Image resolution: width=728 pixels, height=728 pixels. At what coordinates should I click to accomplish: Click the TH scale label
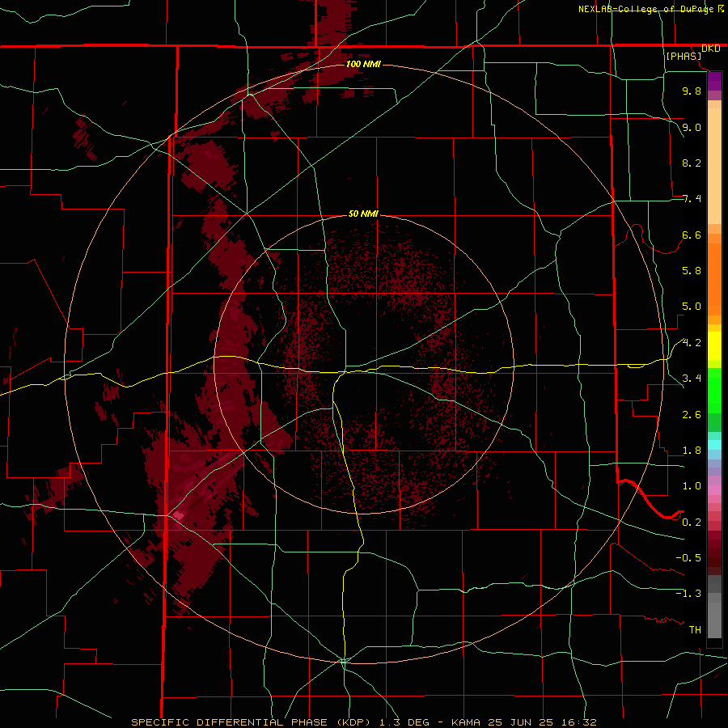(x=695, y=630)
